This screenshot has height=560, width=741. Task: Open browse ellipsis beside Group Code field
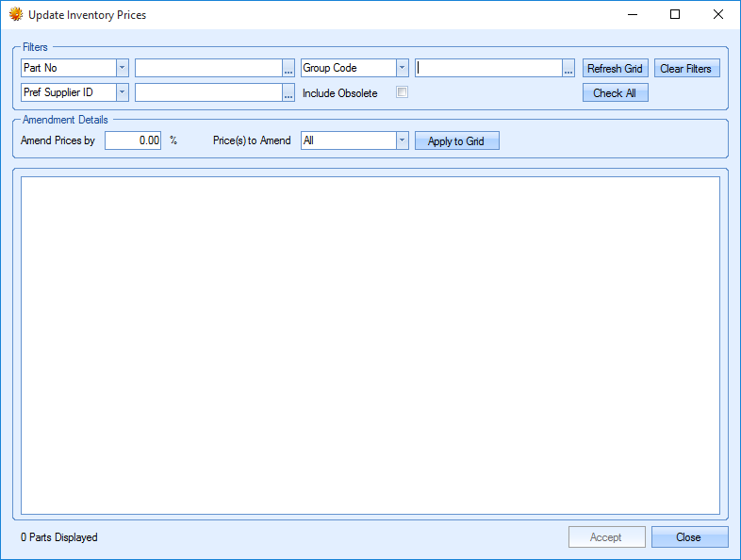click(x=568, y=69)
